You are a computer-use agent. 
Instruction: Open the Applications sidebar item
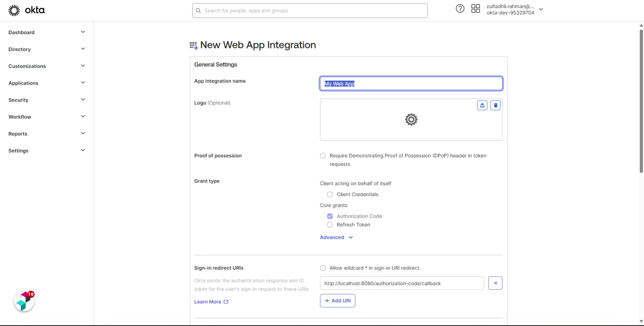click(x=47, y=83)
